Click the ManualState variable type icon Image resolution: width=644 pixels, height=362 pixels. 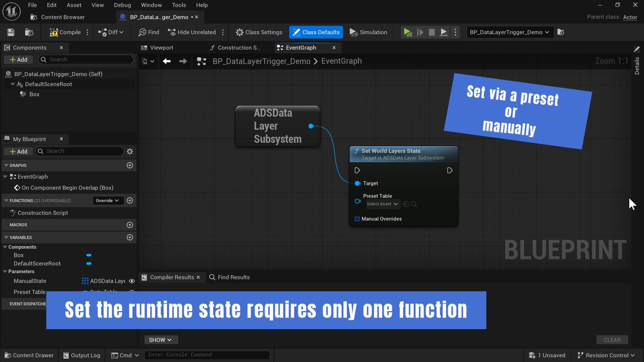[85, 281]
